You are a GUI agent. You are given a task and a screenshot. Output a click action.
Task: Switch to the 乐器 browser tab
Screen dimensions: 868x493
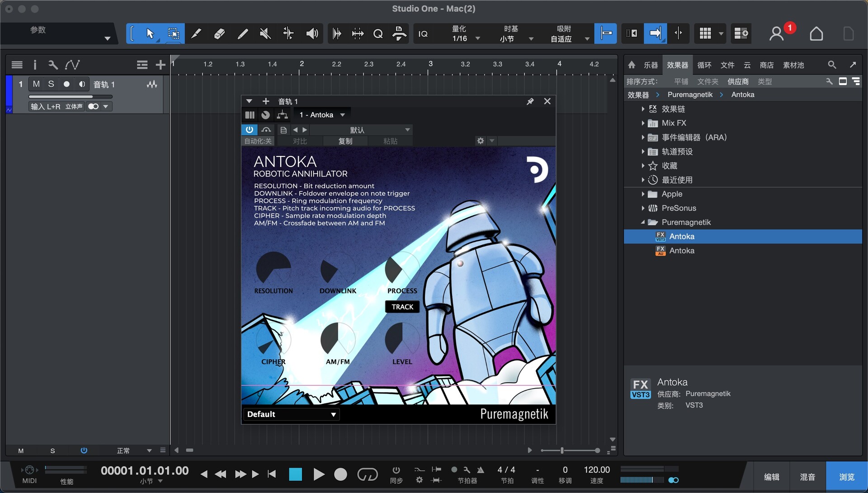click(651, 65)
